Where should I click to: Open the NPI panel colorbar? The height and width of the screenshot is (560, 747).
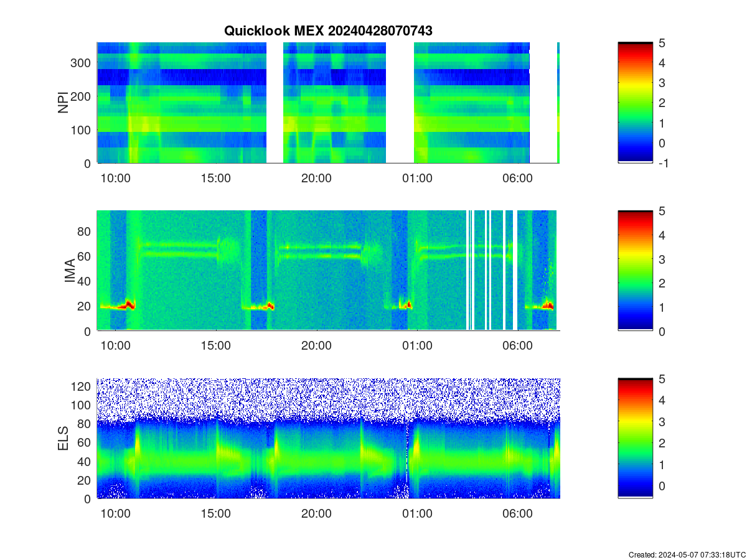point(636,103)
